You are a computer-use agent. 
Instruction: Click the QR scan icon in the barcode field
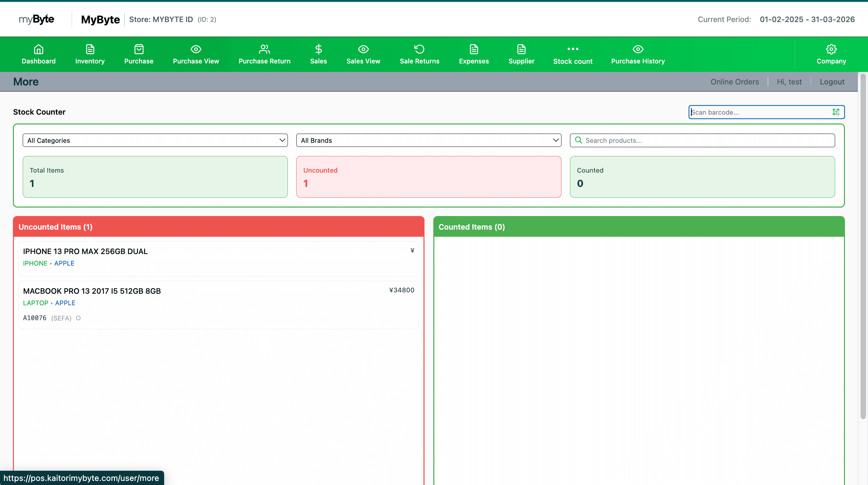pyautogui.click(x=836, y=112)
